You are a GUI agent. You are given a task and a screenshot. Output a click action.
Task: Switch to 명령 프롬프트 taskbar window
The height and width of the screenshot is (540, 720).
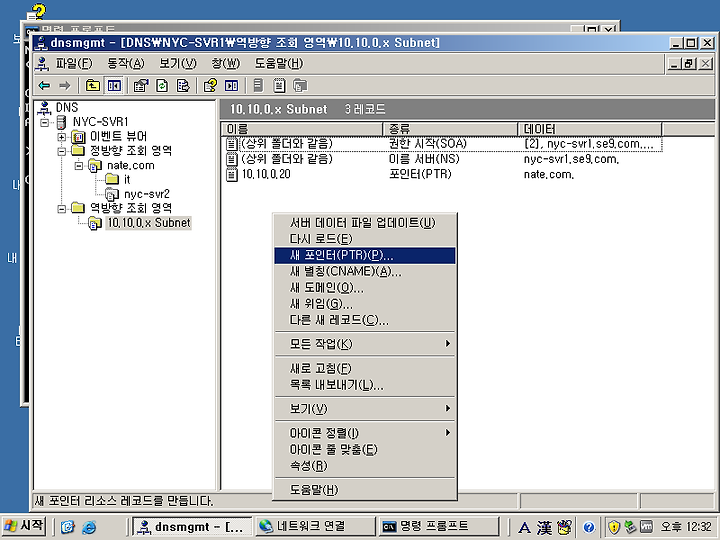tap(439, 526)
